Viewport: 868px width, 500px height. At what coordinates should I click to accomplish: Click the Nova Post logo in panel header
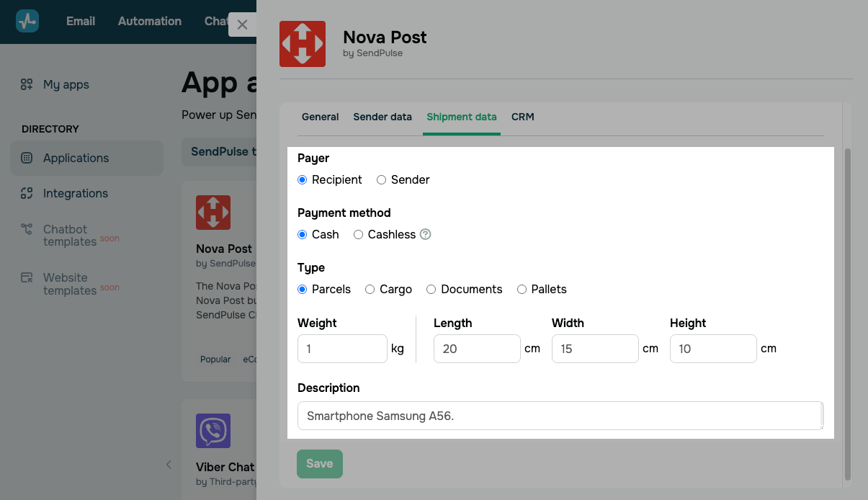(303, 44)
